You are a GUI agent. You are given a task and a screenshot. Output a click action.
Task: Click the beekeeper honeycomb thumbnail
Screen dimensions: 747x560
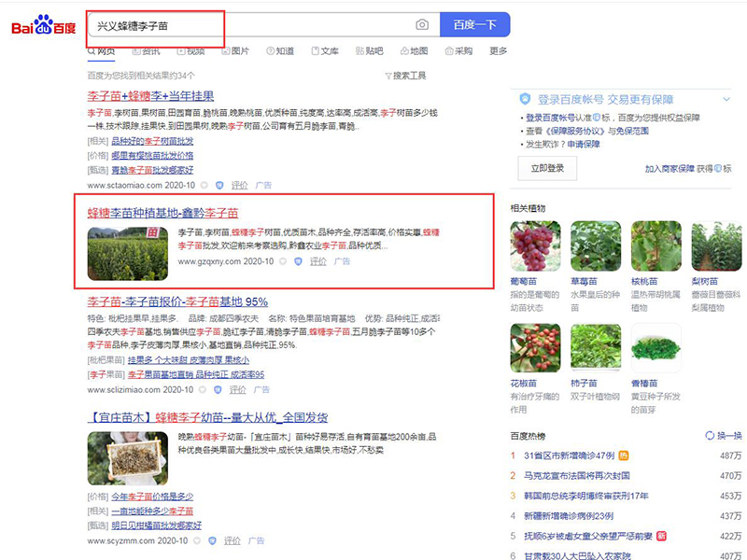[128, 458]
